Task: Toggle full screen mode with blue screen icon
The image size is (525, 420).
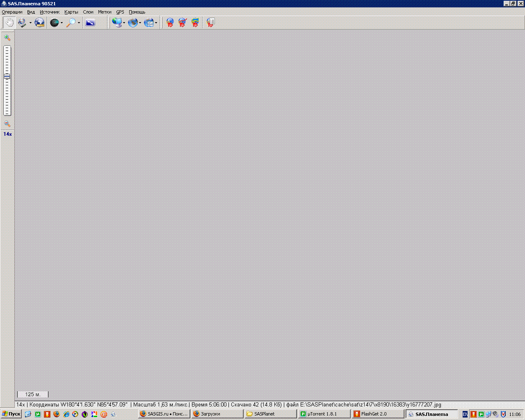Action: [90, 23]
